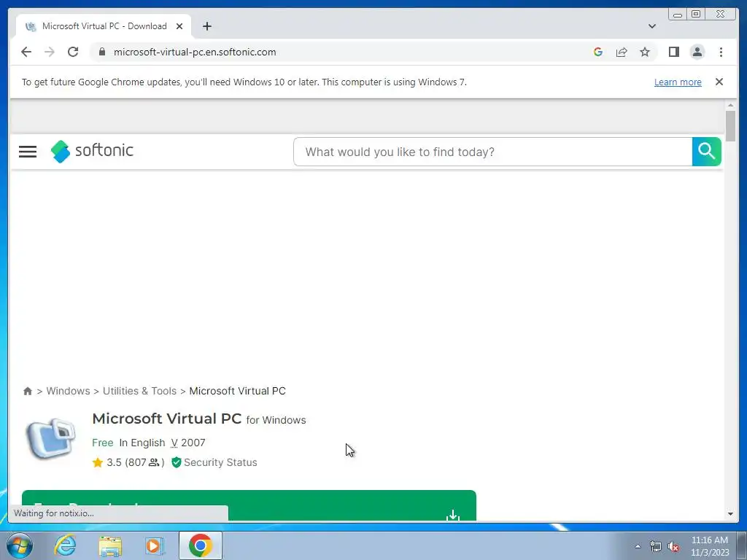Click the In English language label
The height and width of the screenshot is (560, 747).
142,443
